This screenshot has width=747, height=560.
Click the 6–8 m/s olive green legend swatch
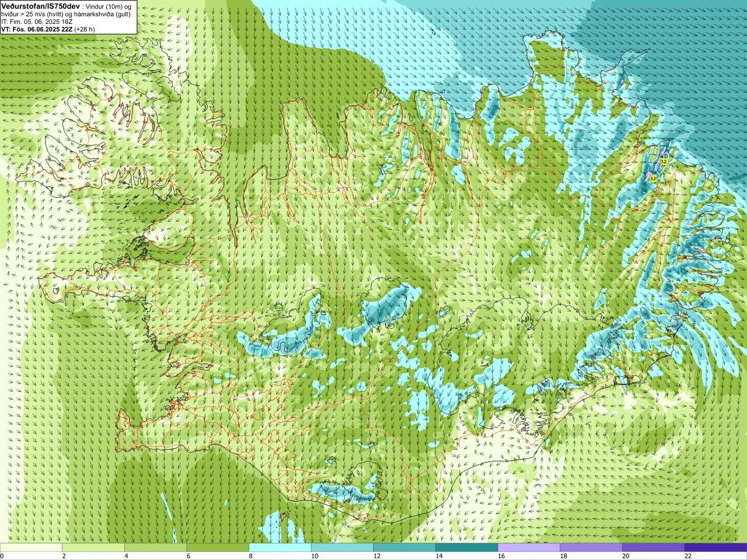218,548
